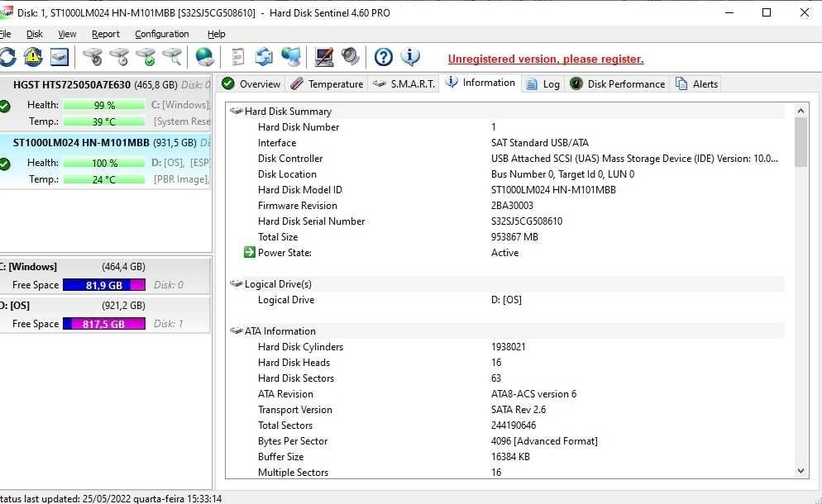Open the Help menu

[x=216, y=34]
